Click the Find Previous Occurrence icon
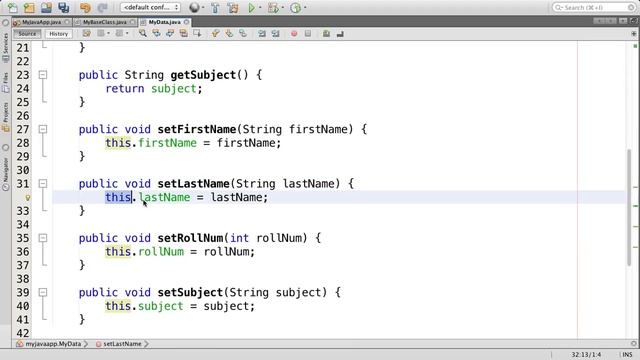 [x=156, y=33]
